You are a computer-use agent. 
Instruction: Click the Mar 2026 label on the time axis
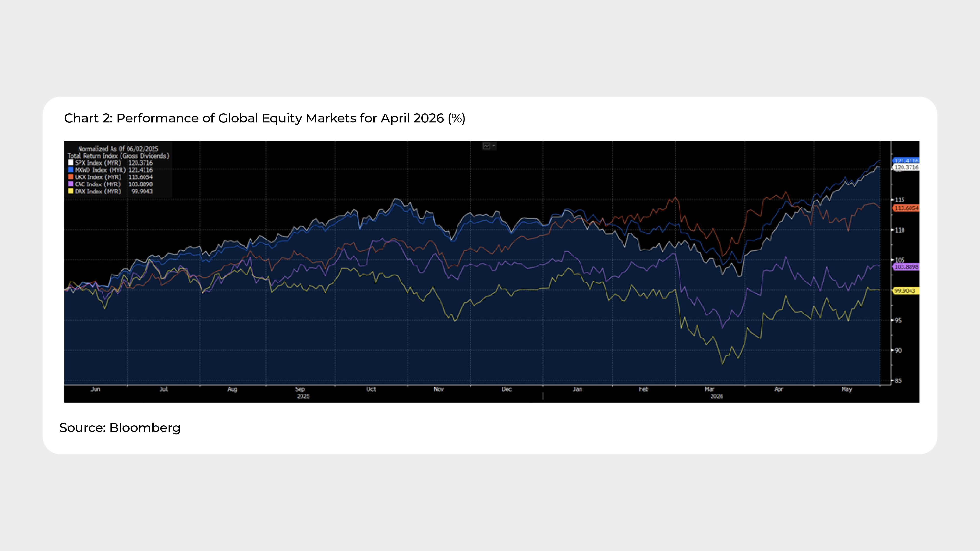point(714,393)
